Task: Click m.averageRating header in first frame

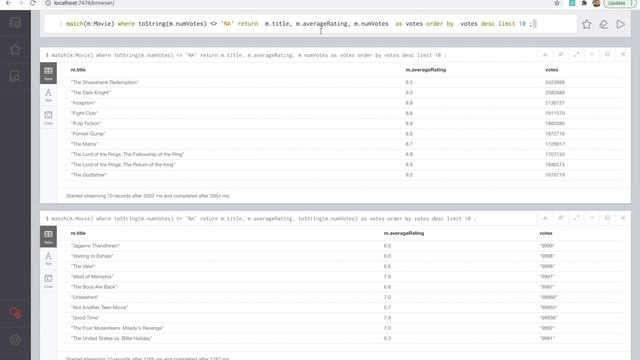Action: coord(425,70)
